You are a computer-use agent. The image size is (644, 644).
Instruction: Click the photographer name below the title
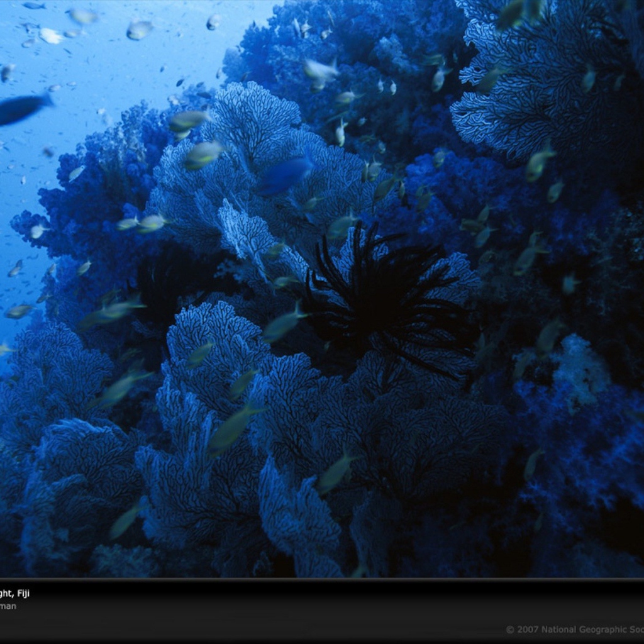coord(8,606)
